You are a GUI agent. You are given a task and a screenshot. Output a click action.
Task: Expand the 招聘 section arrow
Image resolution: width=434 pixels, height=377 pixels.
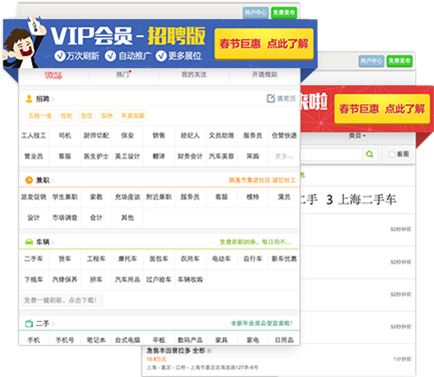(x=53, y=99)
